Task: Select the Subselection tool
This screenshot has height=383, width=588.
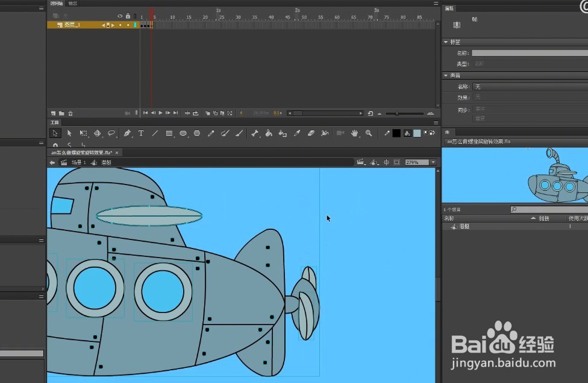Action: (x=69, y=133)
